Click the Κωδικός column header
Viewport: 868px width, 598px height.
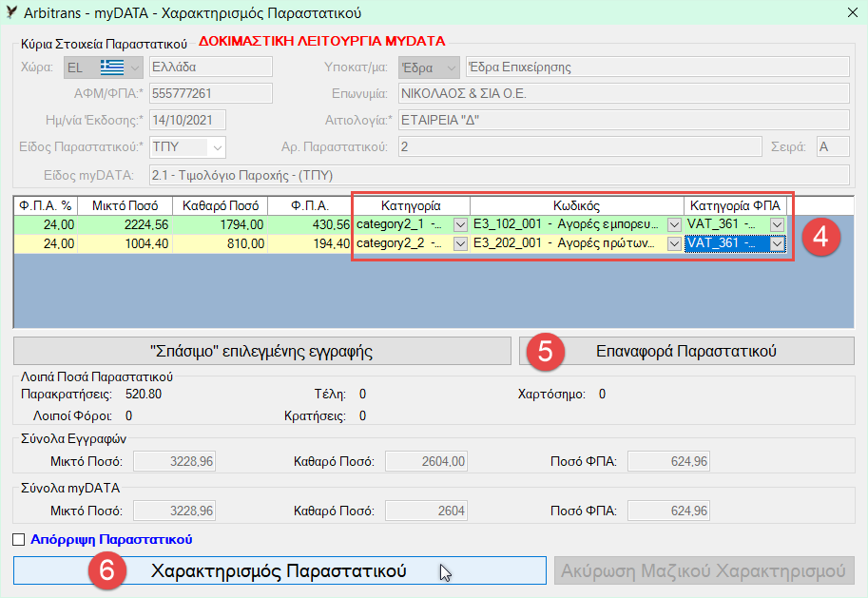[577, 206]
